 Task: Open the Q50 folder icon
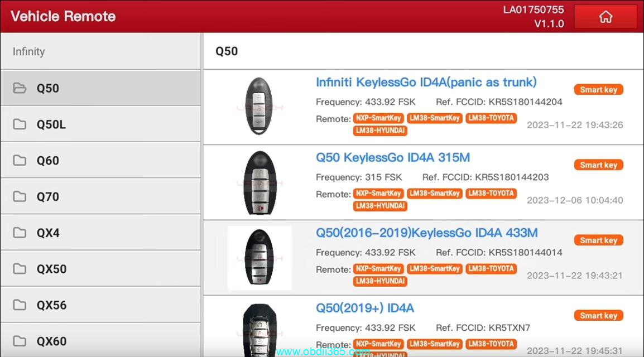point(20,88)
